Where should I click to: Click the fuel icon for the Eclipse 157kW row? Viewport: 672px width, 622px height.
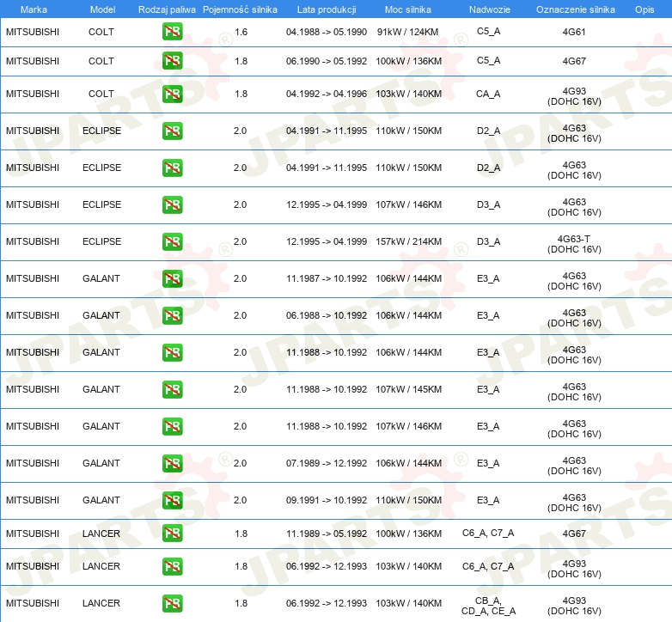point(172,242)
